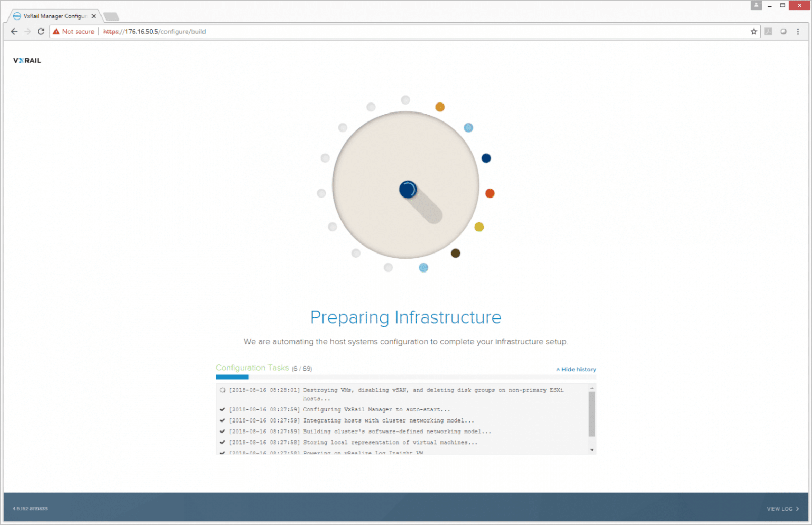Click checkmark beside Configuring VxRail Manager entry
The width and height of the screenshot is (812, 525).
click(222, 409)
